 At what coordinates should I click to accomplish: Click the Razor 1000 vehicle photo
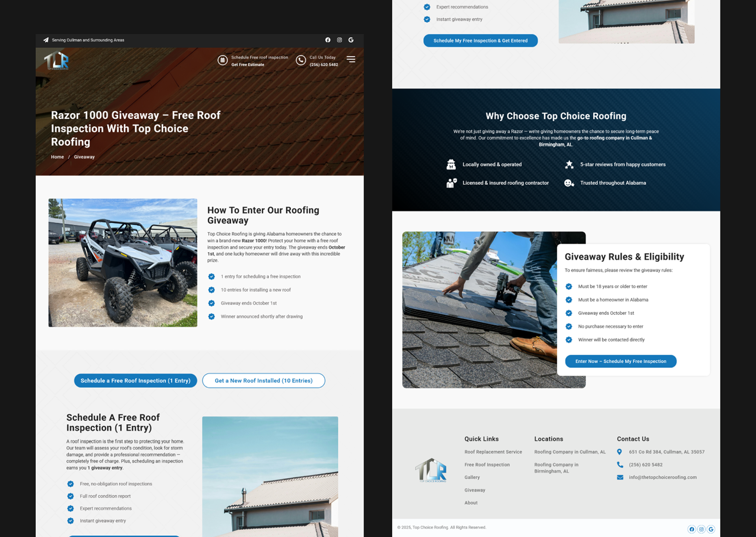coord(123,263)
